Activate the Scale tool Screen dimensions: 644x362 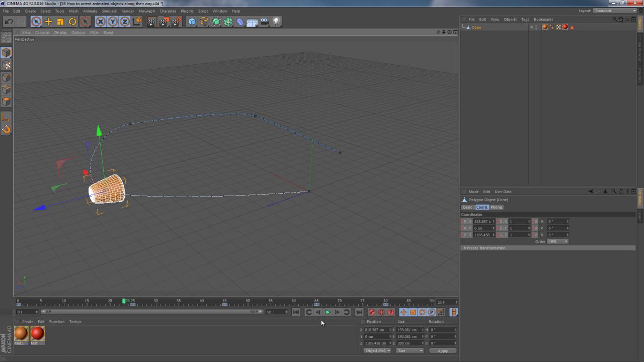pyautogui.click(x=60, y=21)
